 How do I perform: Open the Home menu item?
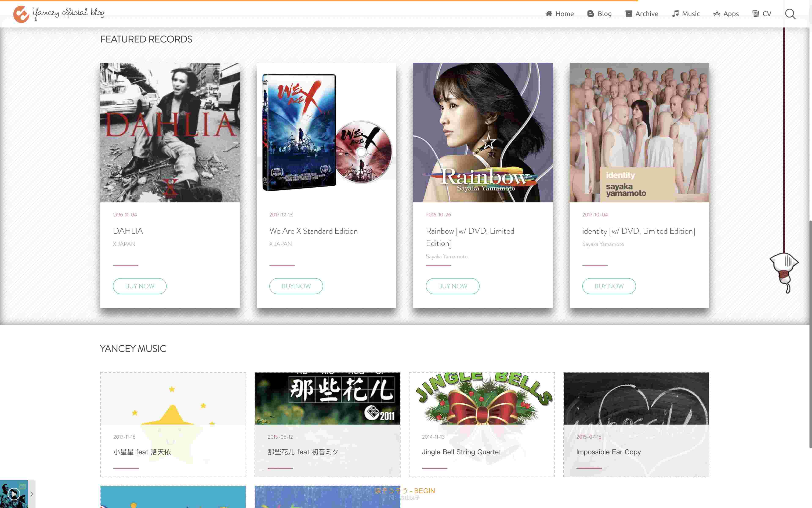[559, 14]
